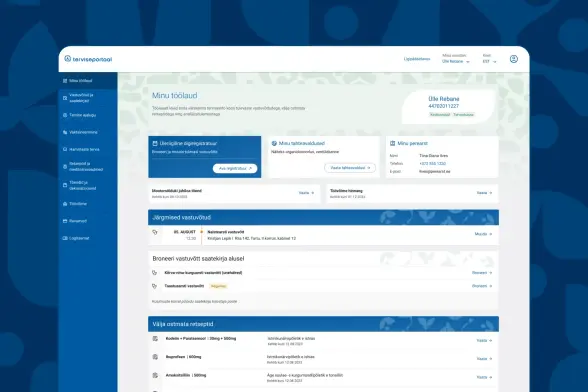Viewport: 588px width, 392px height.
Task: Click the Logiraamat sidebar icon
Action: tap(65, 238)
